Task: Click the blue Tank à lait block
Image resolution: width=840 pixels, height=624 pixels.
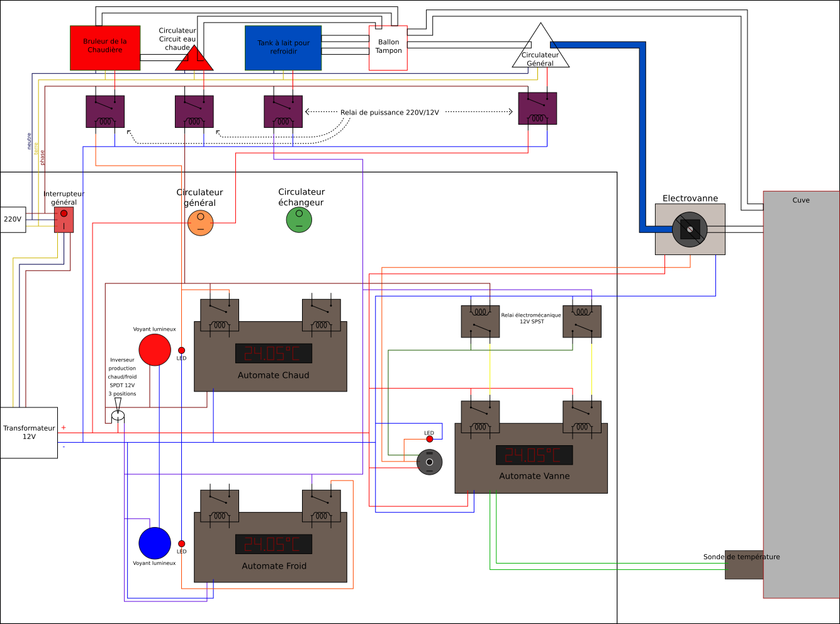Action: pos(283,48)
